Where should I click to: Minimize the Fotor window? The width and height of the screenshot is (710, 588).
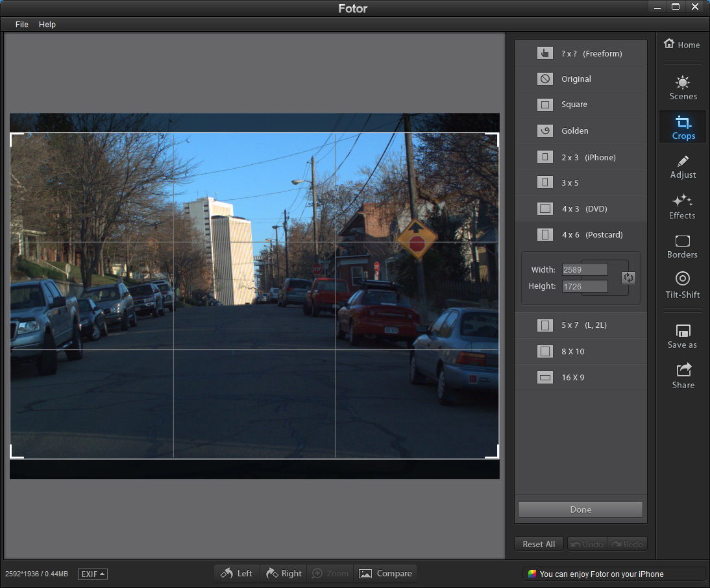click(x=657, y=6)
